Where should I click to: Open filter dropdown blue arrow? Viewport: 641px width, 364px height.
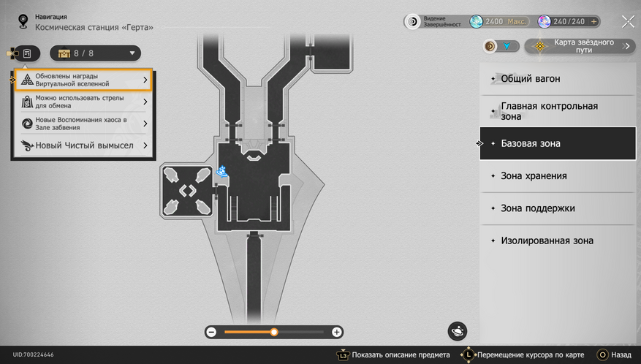tap(507, 46)
